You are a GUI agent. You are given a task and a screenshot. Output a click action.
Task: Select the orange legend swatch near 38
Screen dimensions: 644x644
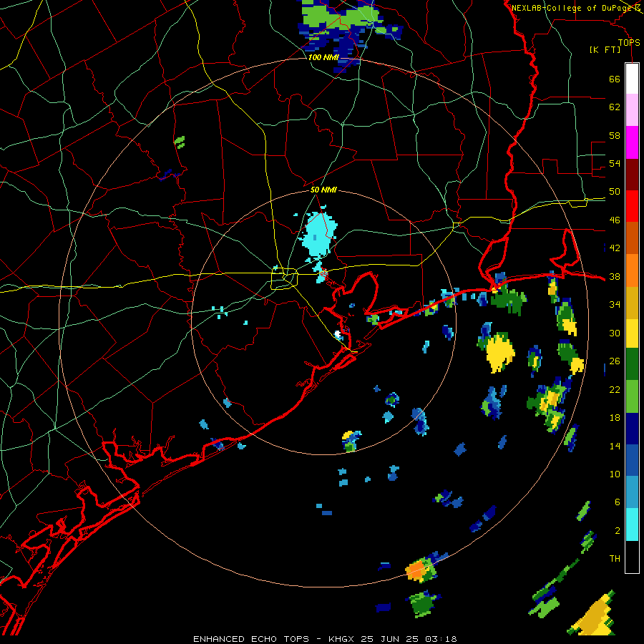[632, 270]
